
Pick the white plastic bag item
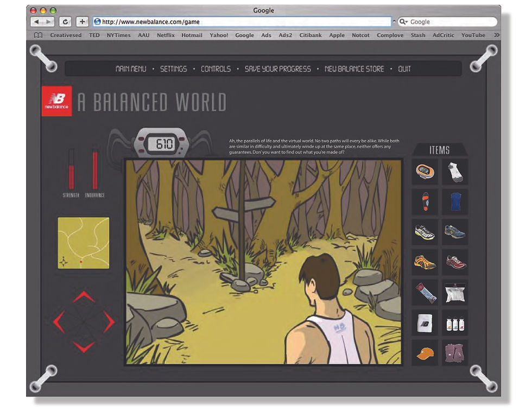coord(455,292)
